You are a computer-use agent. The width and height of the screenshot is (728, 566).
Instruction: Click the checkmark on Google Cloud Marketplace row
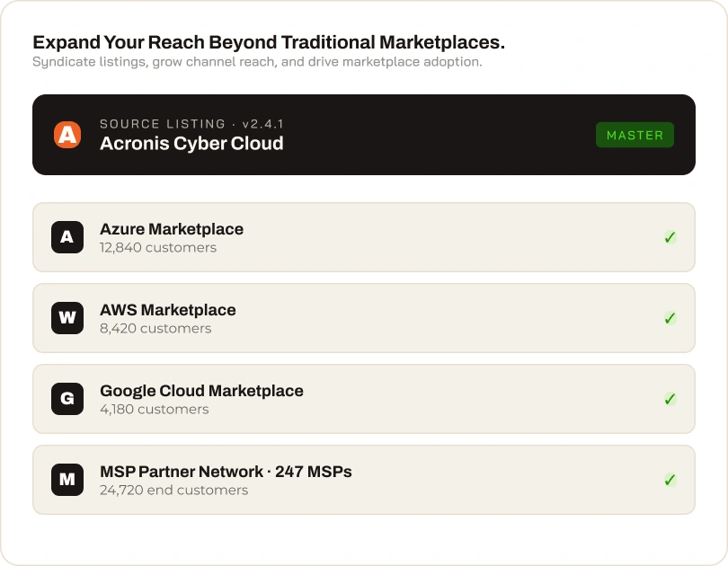coord(670,399)
